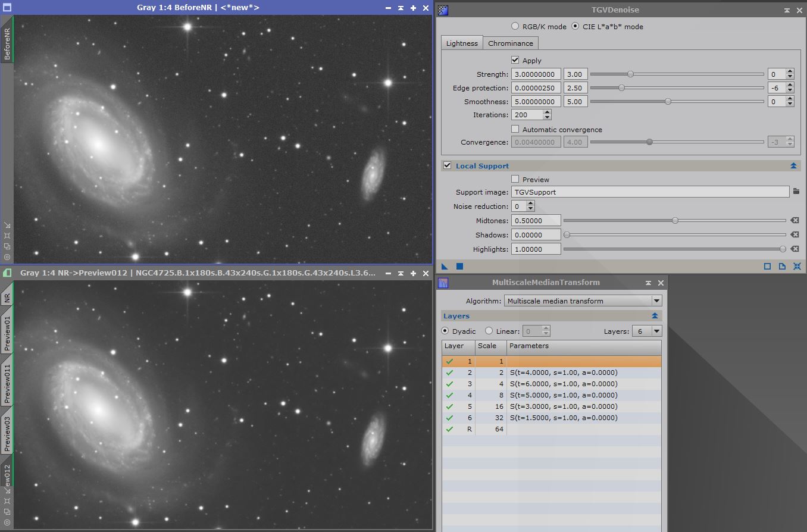Select CIE L*a*b* mode radio button

coord(575,26)
